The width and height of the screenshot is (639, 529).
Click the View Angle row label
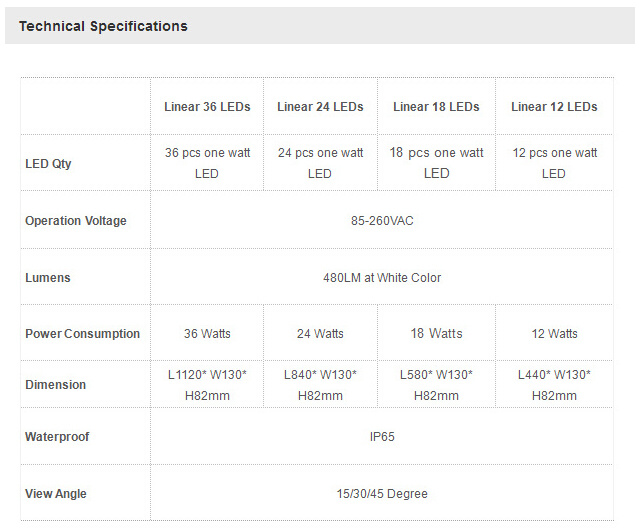(x=56, y=494)
